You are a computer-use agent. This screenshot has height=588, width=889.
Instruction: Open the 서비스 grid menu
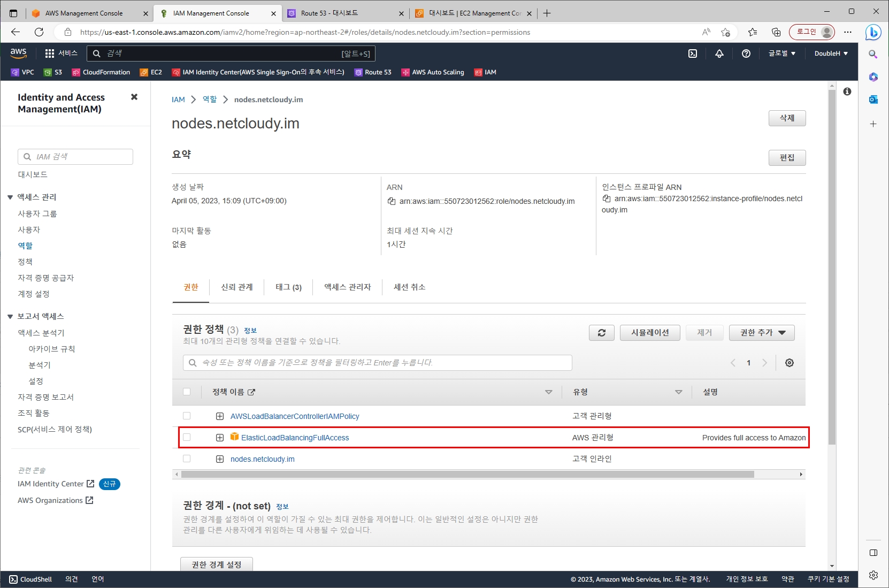point(61,53)
